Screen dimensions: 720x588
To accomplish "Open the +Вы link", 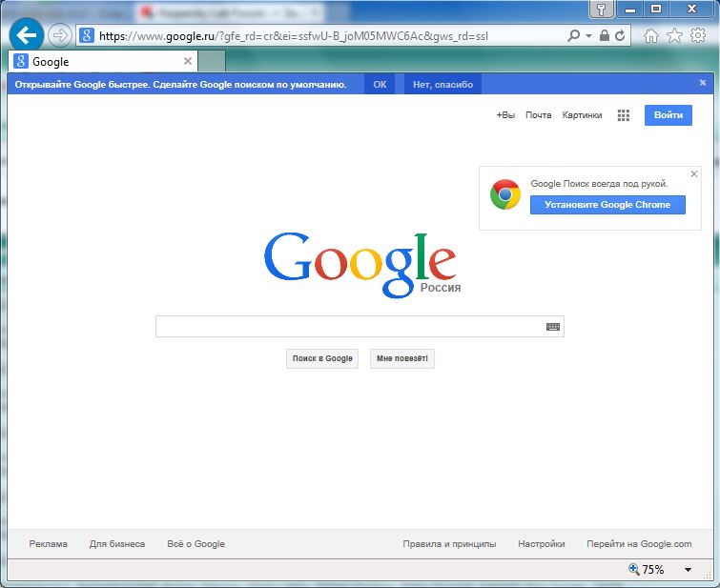I will (505, 114).
